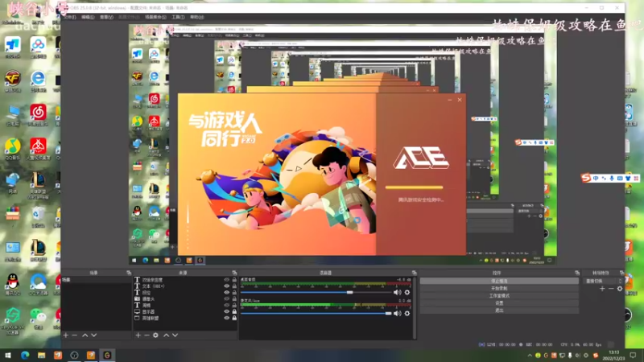Mute the 麦克风/Aux speaker icon

[x=397, y=313]
